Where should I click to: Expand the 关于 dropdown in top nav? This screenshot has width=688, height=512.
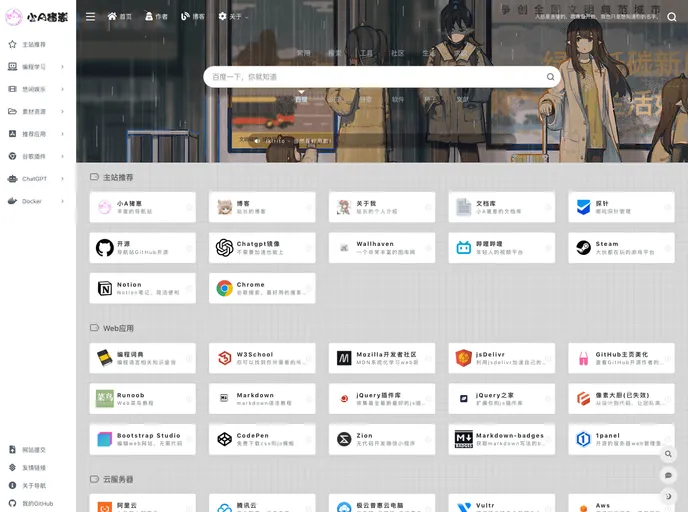(233, 17)
